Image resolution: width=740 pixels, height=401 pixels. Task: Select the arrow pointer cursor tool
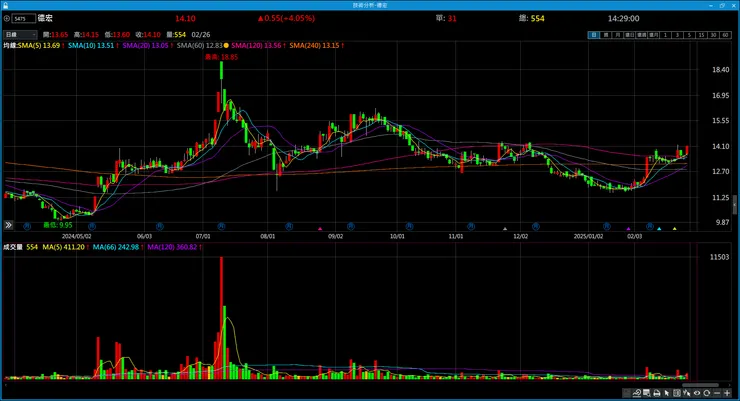pyautogui.click(x=666, y=393)
